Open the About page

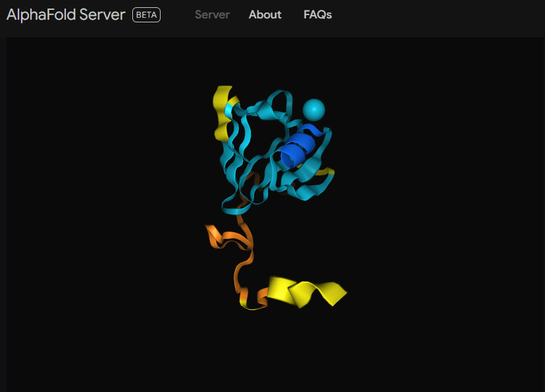tap(265, 14)
